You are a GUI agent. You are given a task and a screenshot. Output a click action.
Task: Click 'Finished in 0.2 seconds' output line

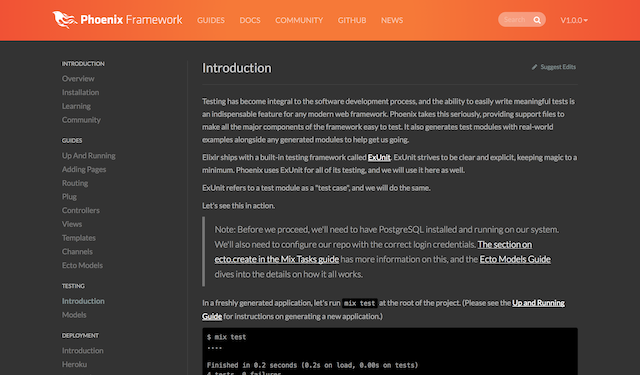click(x=312, y=365)
